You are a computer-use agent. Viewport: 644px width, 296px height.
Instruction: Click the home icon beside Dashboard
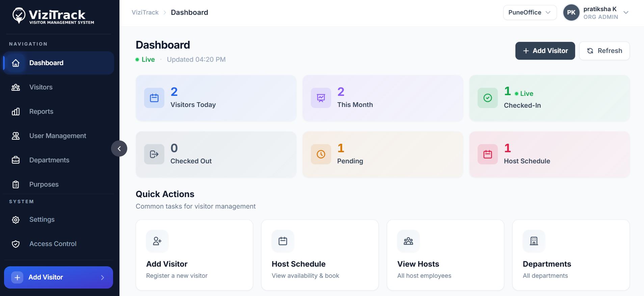tap(16, 63)
